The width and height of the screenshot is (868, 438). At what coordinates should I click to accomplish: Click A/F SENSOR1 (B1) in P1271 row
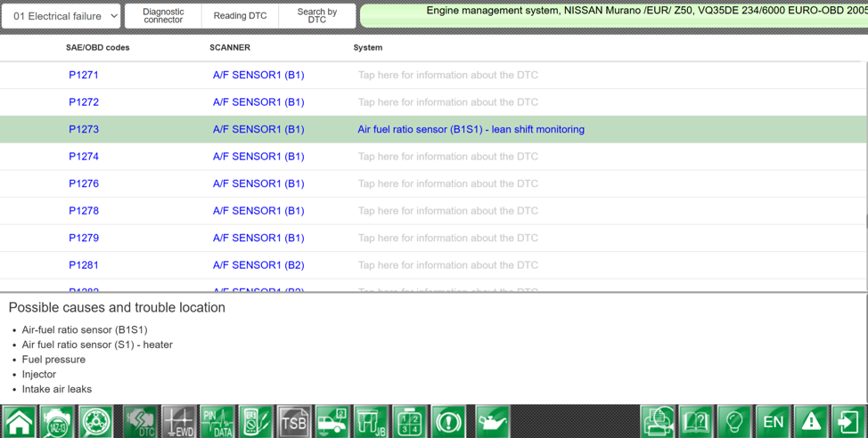tap(258, 75)
